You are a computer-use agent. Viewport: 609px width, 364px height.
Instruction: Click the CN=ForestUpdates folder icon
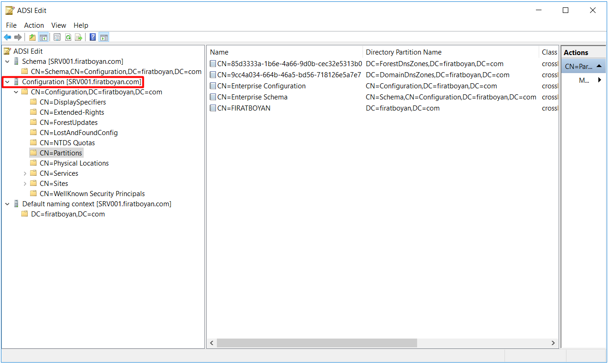[33, 123]
